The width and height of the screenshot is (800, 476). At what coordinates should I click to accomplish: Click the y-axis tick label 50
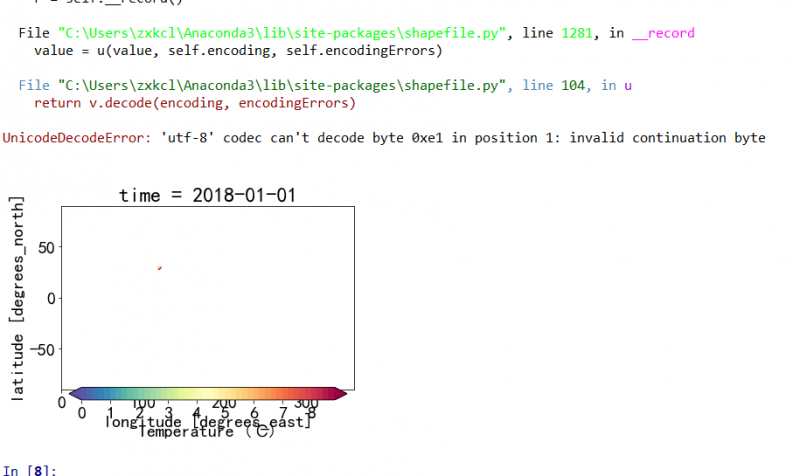tap(44, 247)
